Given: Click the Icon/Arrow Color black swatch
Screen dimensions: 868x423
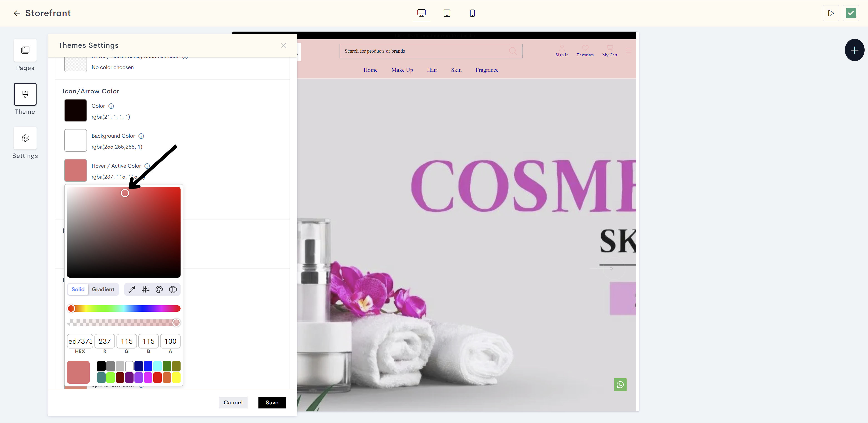Looking at the screenshot, I should [x=75, y=111].
